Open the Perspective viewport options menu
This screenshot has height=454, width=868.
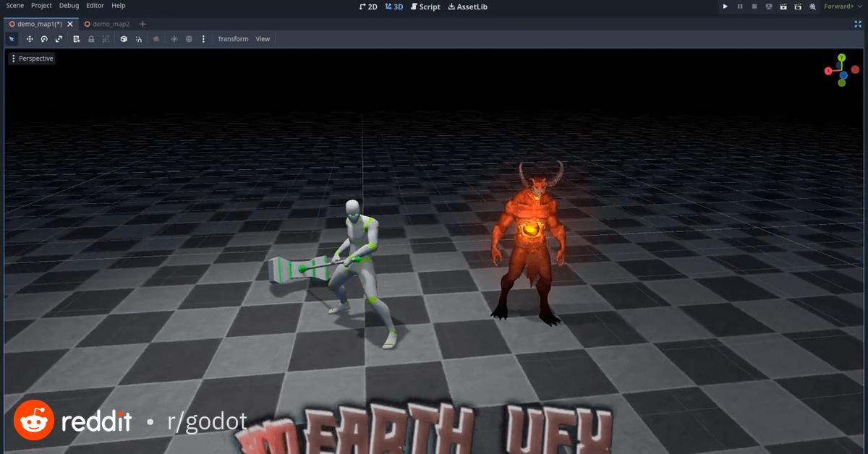pyautogui.click(x=32, y=59)
